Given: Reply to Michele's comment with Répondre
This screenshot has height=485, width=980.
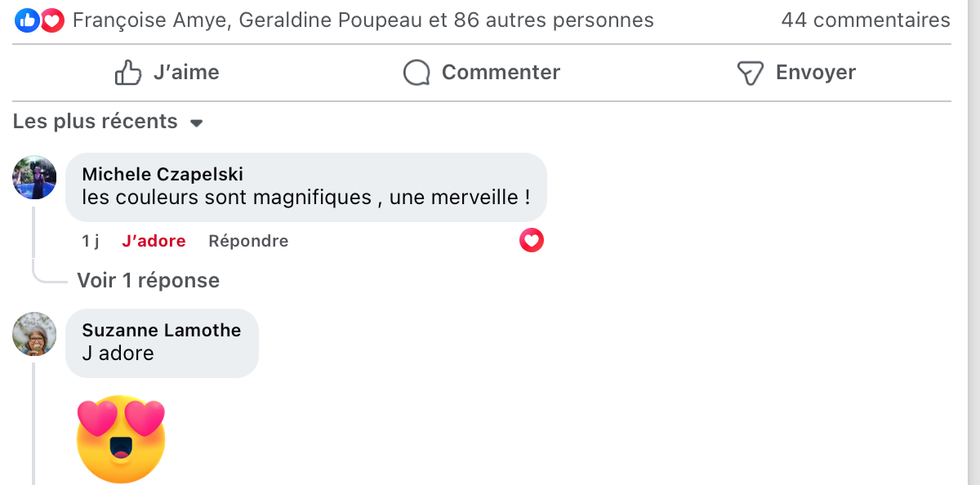Looking at the screenshot, I should 248,241.
